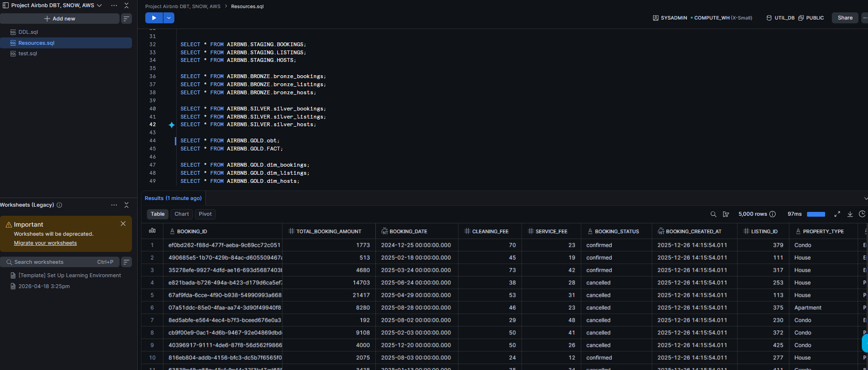Image resolution: width=868 pixels, height=370 pixels.
Task: Click the warning icon in Important notice
Action: tap(9, 225)
